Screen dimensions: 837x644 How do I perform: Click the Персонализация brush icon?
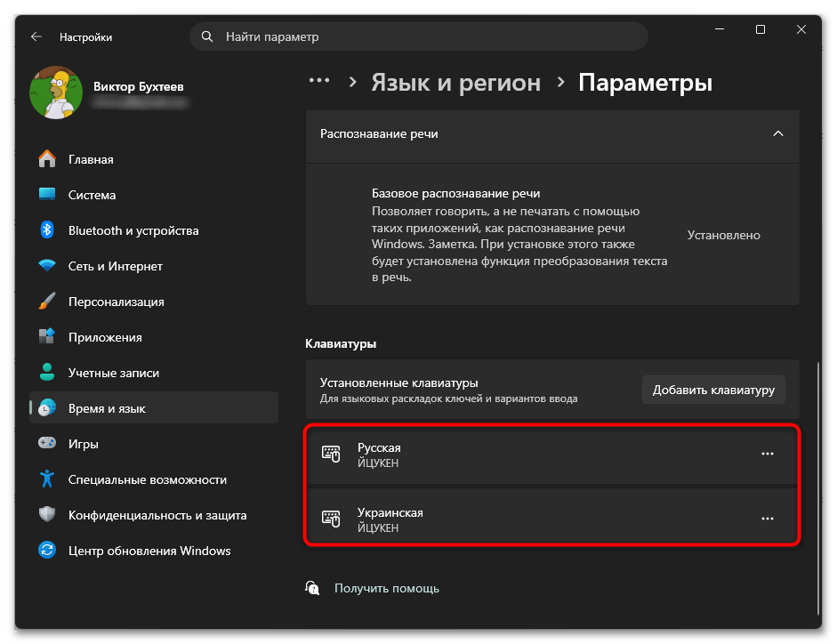pyautogui.click(x=47, y=302)
